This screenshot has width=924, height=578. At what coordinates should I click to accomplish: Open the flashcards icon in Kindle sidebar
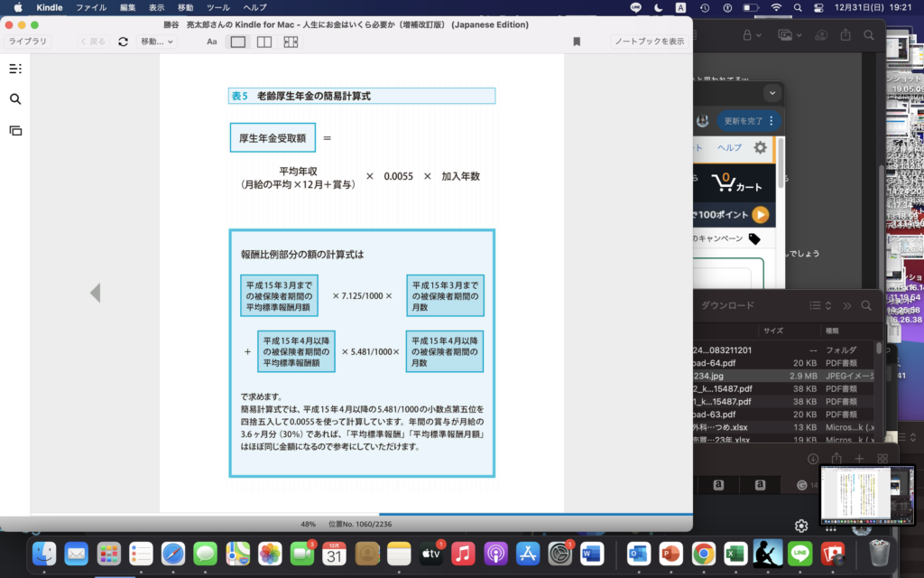[x=15, y=130]
